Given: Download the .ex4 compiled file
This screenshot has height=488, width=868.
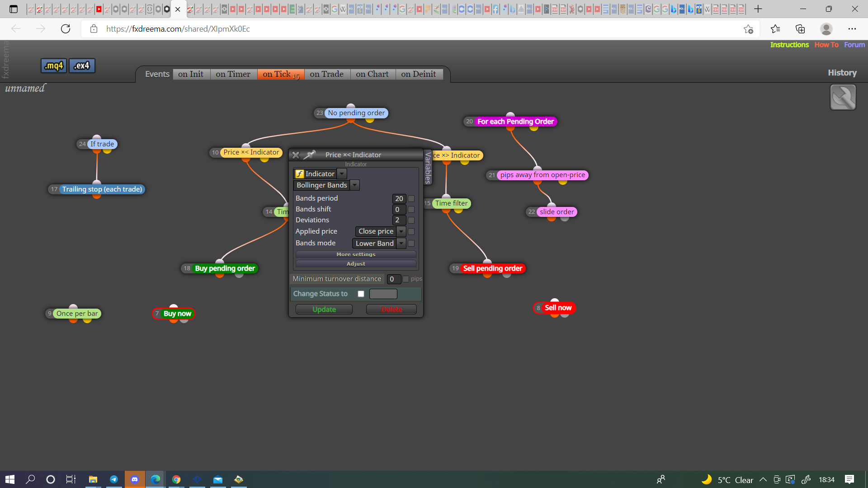Looking at the screenshot, I should [82, 66].
